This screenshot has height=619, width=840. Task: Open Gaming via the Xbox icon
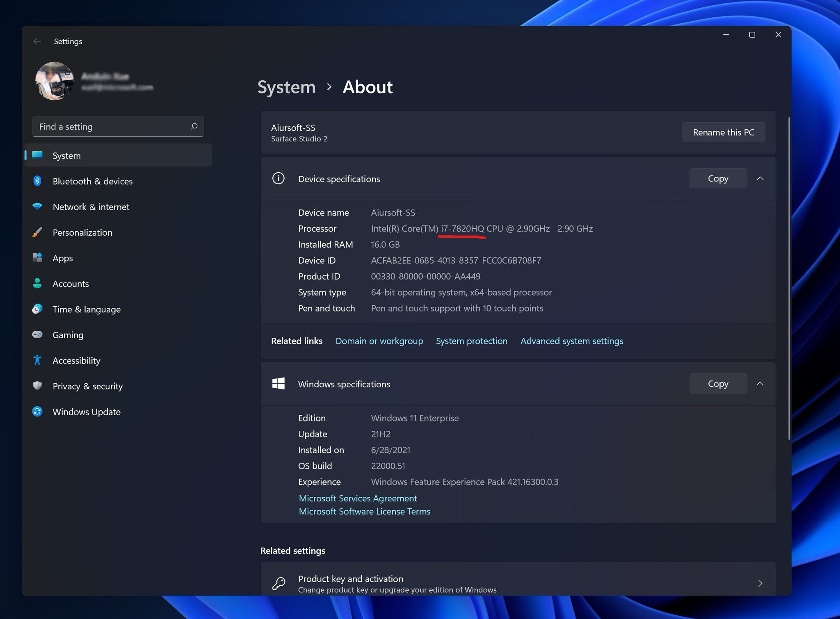pos(37,335)
